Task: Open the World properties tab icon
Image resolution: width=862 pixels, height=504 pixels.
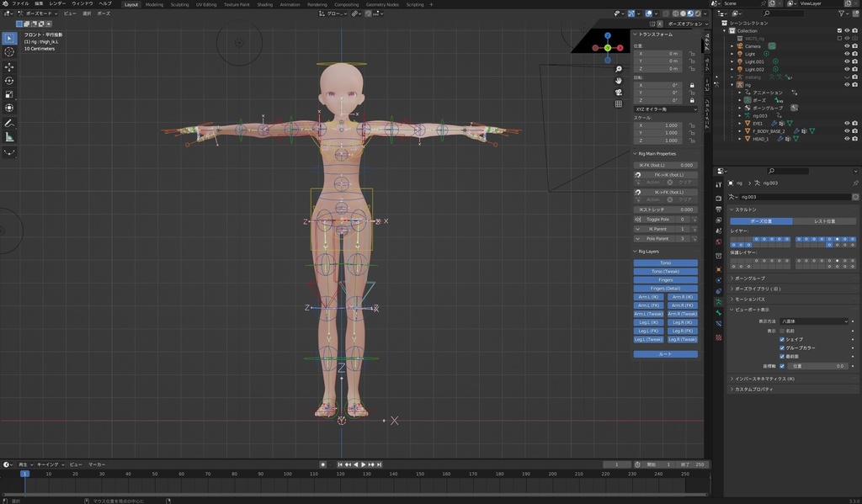Action: pos(719,241)
